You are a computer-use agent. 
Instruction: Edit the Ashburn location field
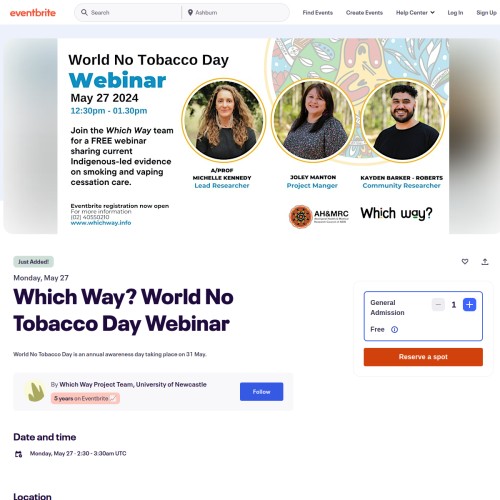click(x=237, y=13)
